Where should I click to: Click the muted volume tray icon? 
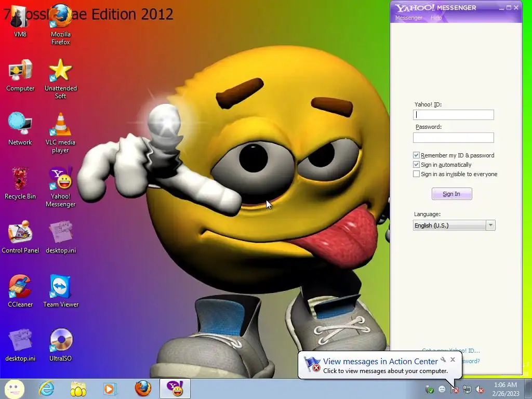coord(480,390)
